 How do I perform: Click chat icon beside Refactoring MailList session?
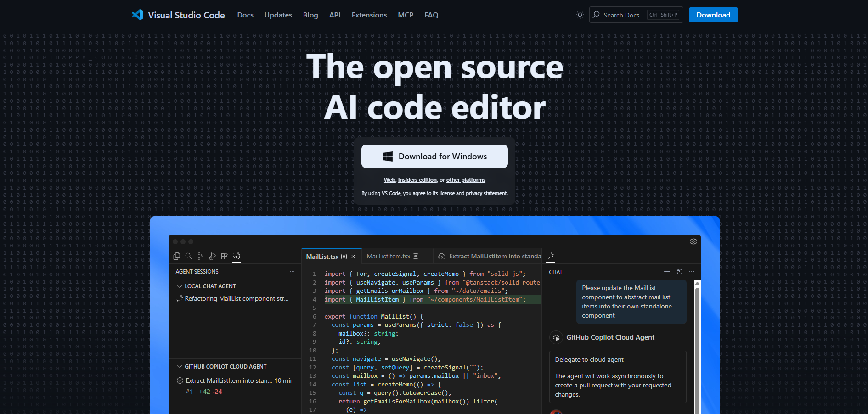(x=179, y=298)
